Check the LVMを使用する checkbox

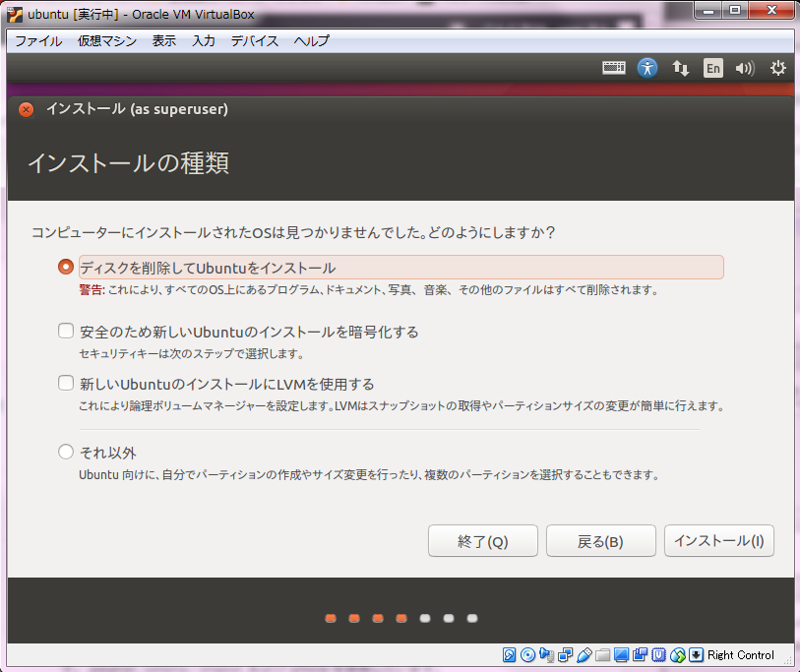pos(66,384)
